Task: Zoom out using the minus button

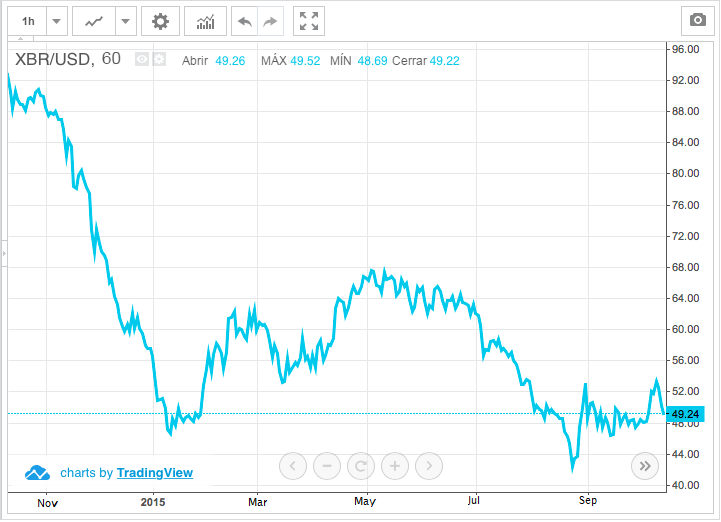Action: pyautogui.click(x=327, y=465)
